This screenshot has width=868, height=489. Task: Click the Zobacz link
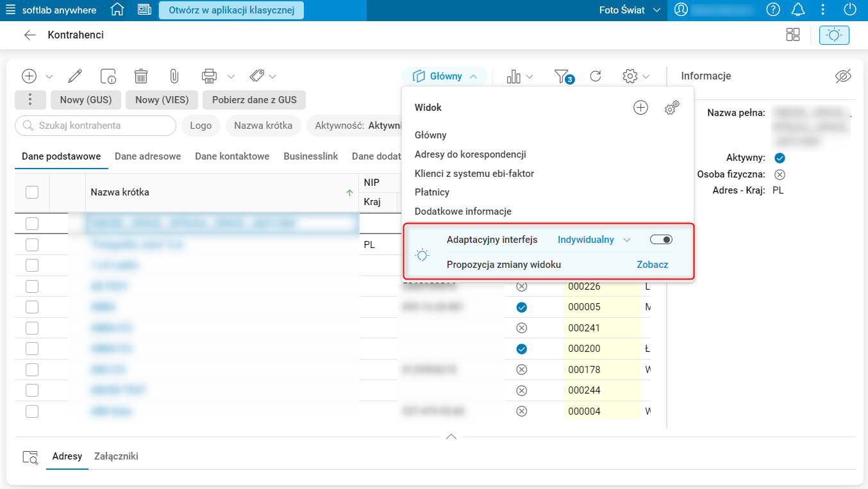[x=653, y=265]
